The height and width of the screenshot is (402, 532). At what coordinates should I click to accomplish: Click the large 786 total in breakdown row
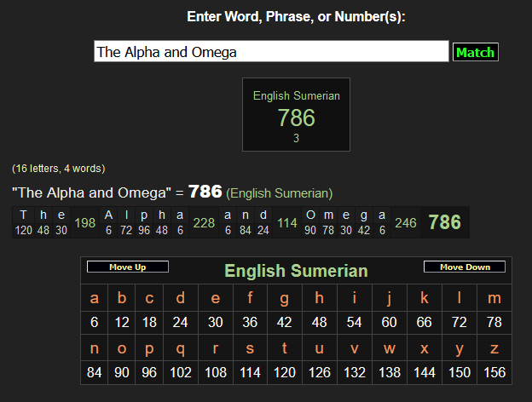click(444, 222)
